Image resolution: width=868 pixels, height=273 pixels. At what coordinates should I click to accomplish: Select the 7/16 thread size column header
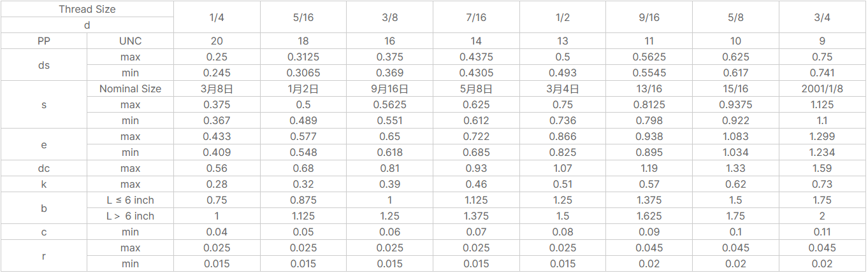pyautogui.click(x=476, y=17)
